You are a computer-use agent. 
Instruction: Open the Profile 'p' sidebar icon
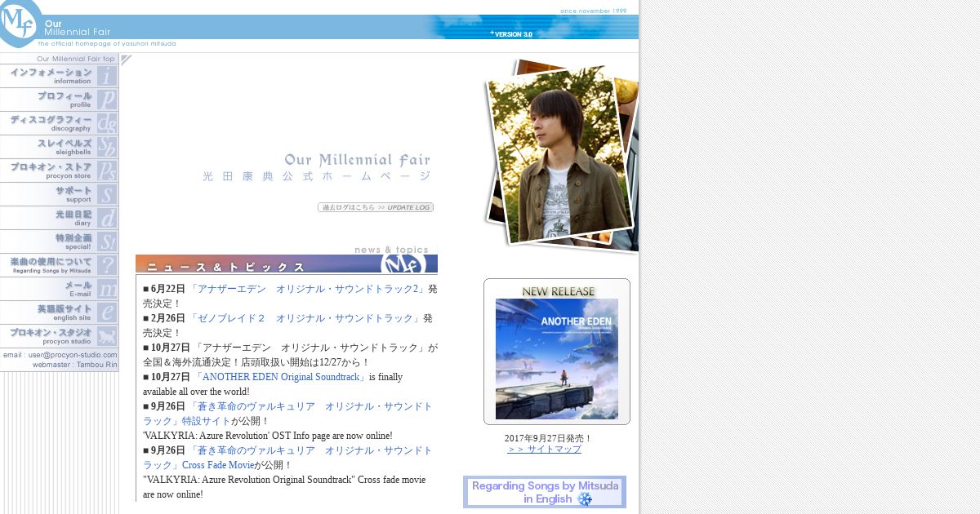pos(107,100)
